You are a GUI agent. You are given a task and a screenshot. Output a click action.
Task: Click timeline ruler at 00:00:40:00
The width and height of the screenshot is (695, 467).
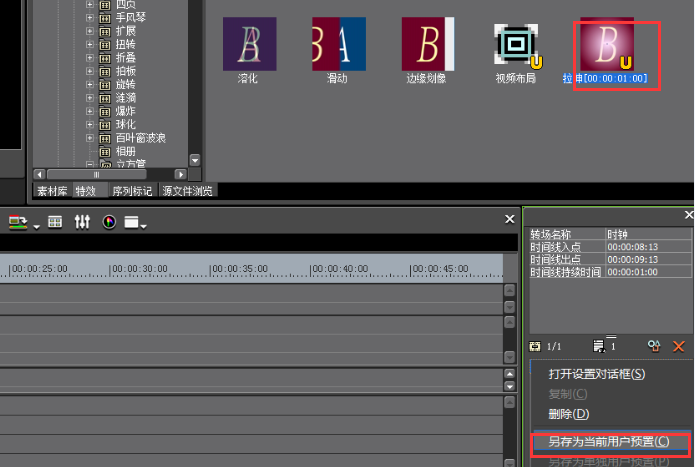tap(340, 269)
